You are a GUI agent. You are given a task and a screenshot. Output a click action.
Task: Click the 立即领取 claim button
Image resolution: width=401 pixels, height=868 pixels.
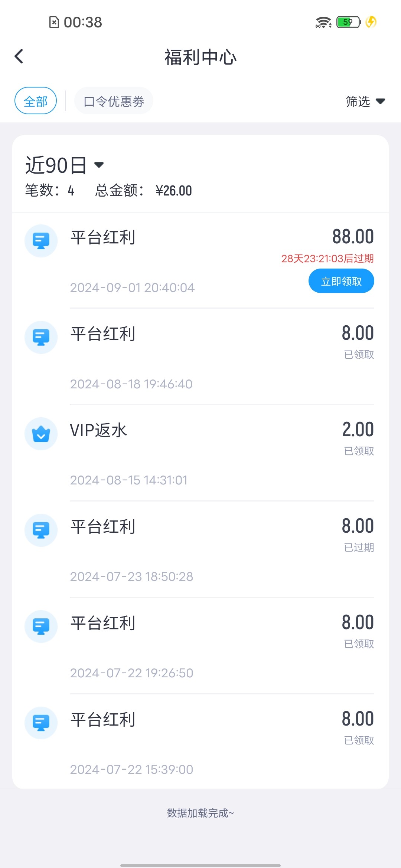point(341,281)
